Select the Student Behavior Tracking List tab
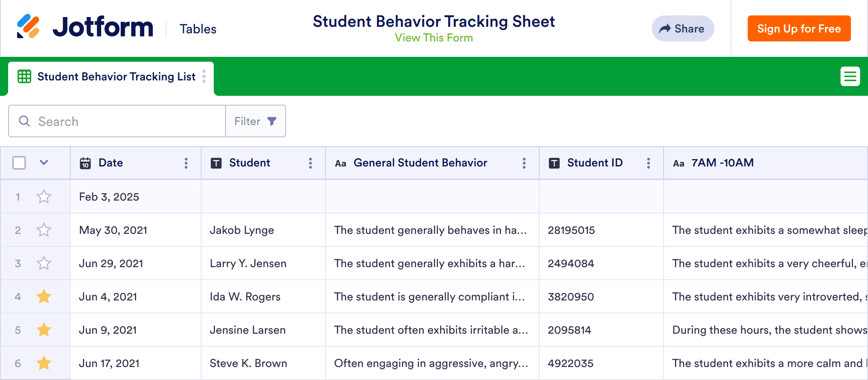Image resolution: width=868 pixels, height=380 pixels. point(116,77)
